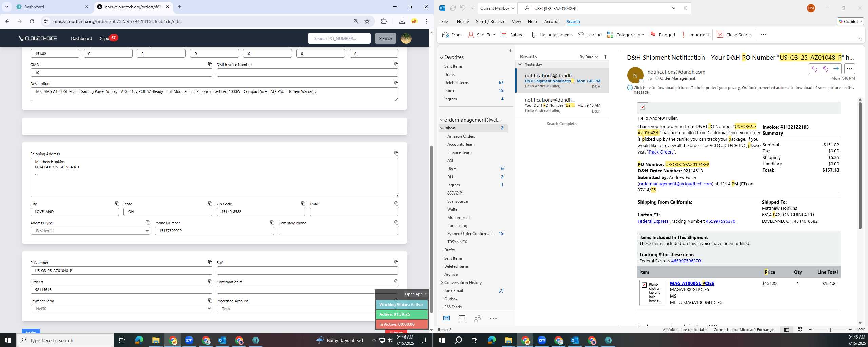The height and width of the screenshot is (347, 868).
Task: Click the email body scrollbar
Action: point(860,166)
